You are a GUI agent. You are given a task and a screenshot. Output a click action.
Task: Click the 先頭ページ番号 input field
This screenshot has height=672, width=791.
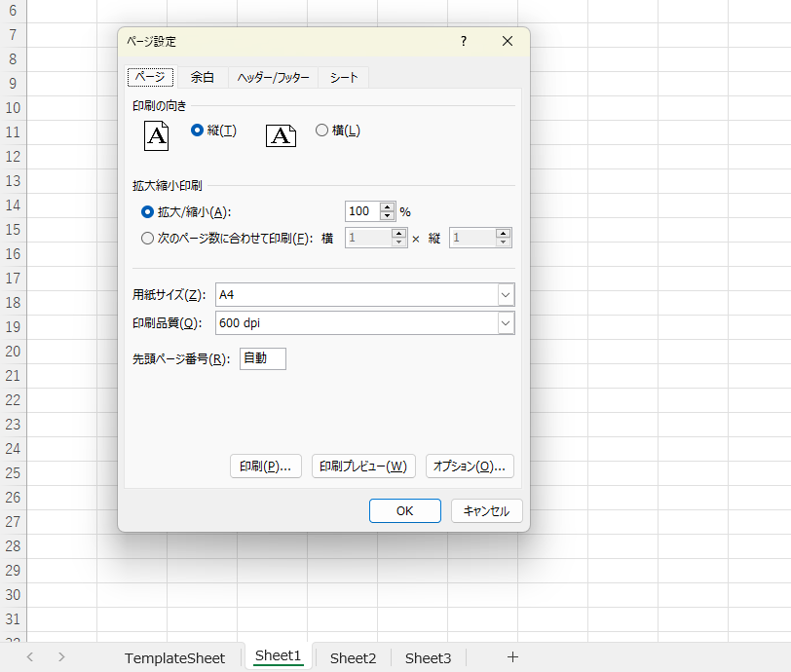[261, 358]
